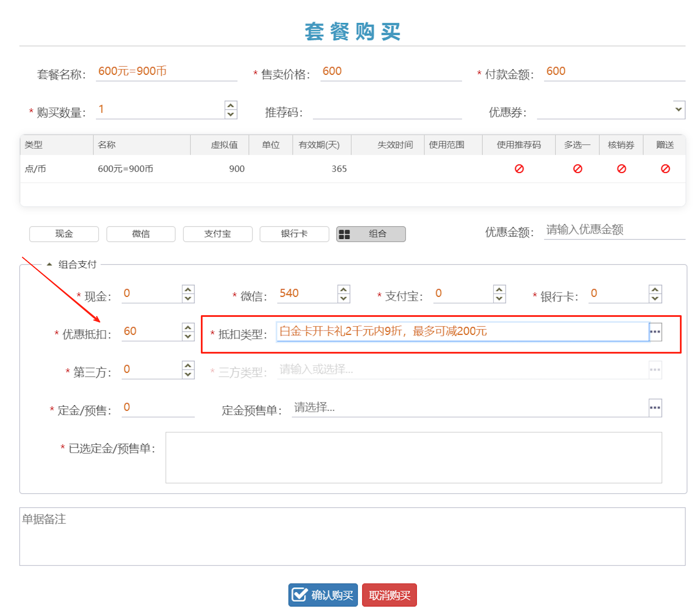700x609 pixels.
Task: Switch to 支付宝 payment method
Action: (x=218, y=234)
